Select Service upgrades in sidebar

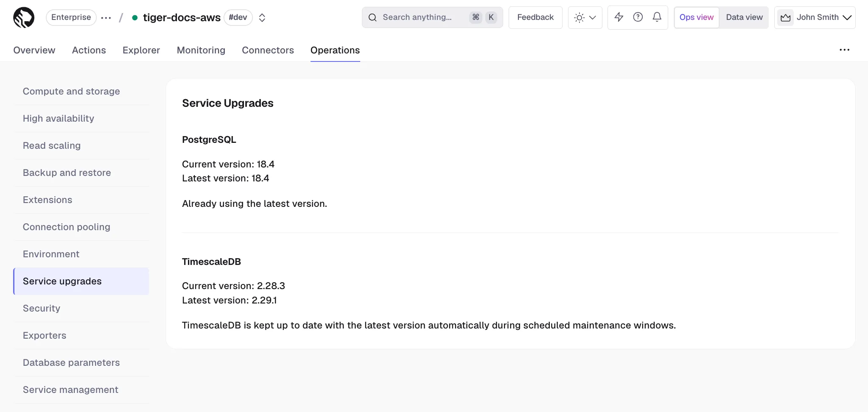pos(81,281)
